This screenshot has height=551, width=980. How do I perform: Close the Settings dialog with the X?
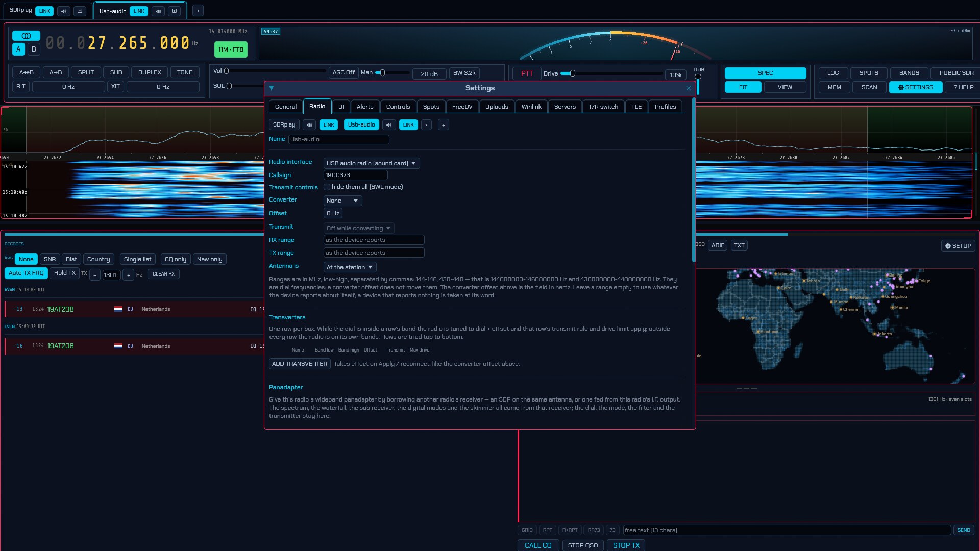[x=688, y=88]
